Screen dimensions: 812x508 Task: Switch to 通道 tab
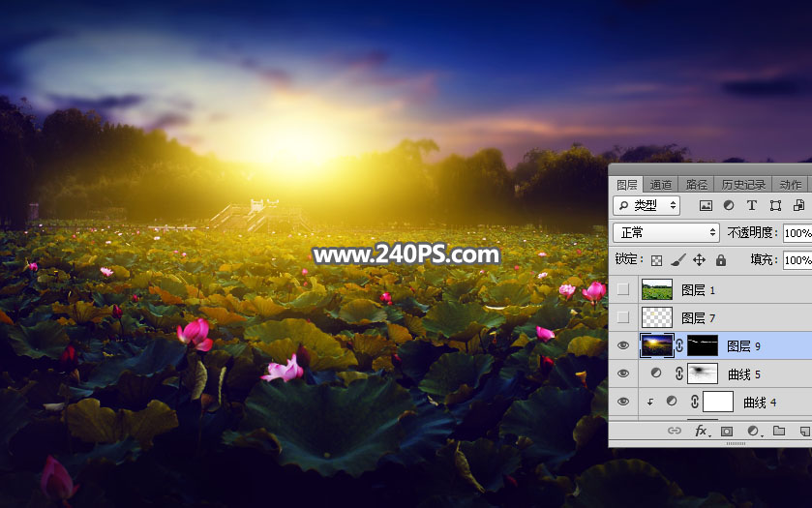pyautogui.click(x=661, y=185)
